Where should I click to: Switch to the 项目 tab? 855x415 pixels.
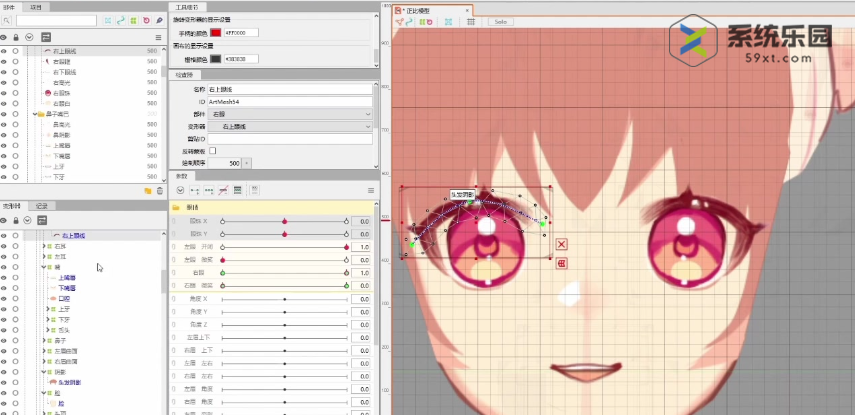click(36, 6)
